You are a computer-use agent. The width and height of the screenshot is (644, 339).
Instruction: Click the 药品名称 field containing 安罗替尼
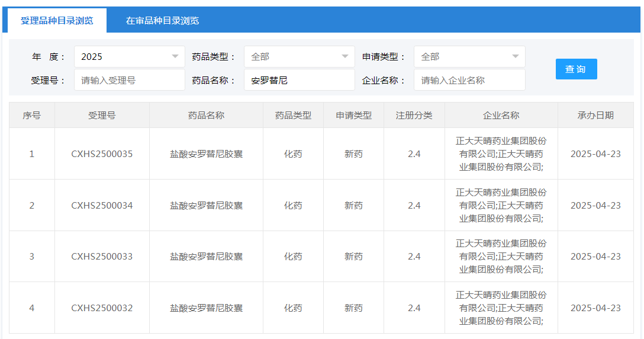(300, 80)
